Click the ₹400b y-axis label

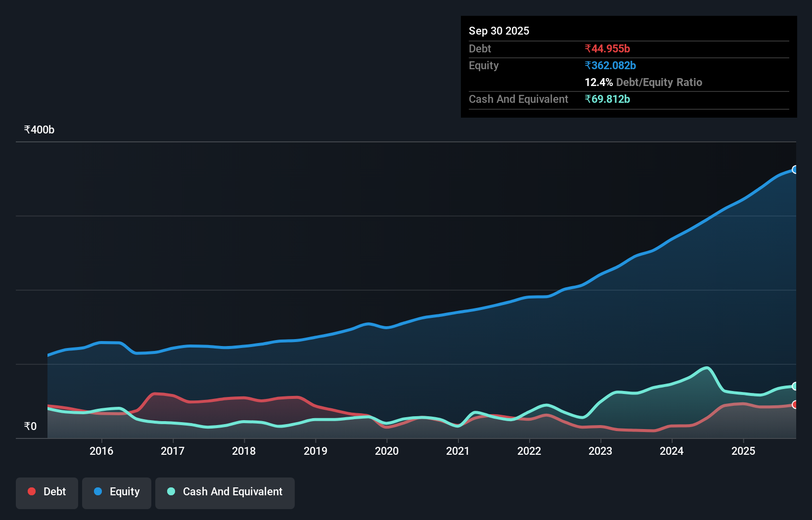39,130
